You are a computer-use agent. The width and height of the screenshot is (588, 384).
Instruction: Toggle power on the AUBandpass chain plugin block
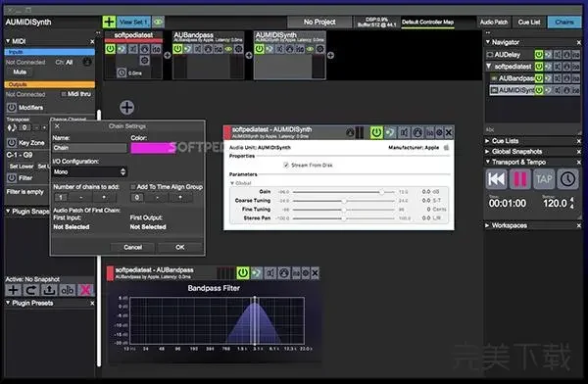[x=177, y=49]
